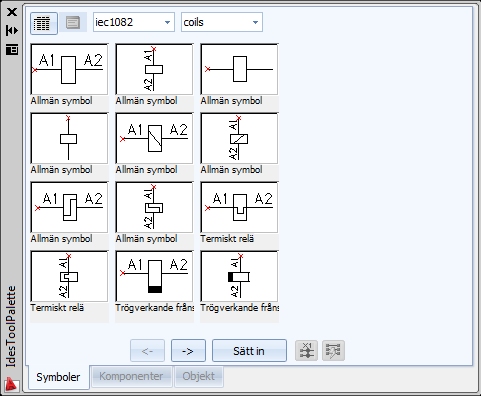Screen dimensions: 481x396
Task: Click the IdesToolPalette vertical title text
Action: point(12,327)
